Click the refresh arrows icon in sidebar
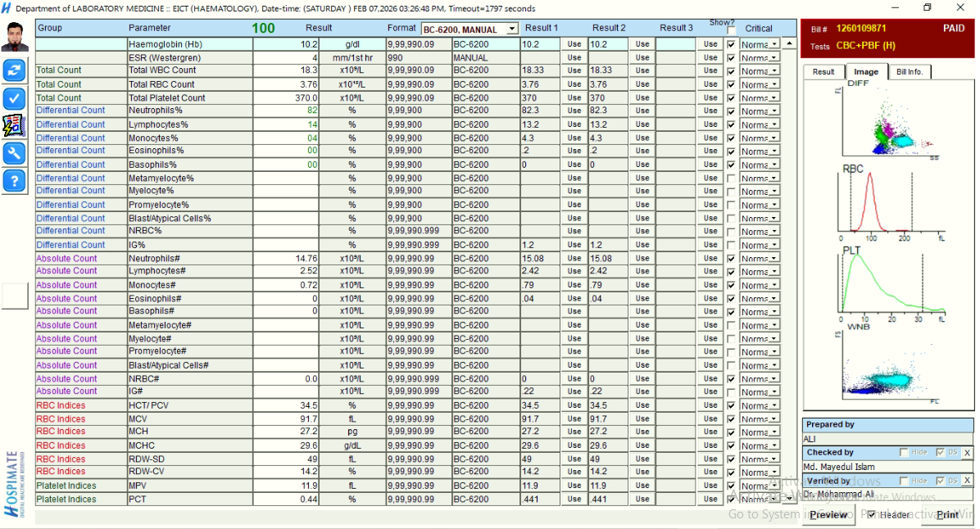Viewport: 980px width, 529px height. (x=14, y=70)
